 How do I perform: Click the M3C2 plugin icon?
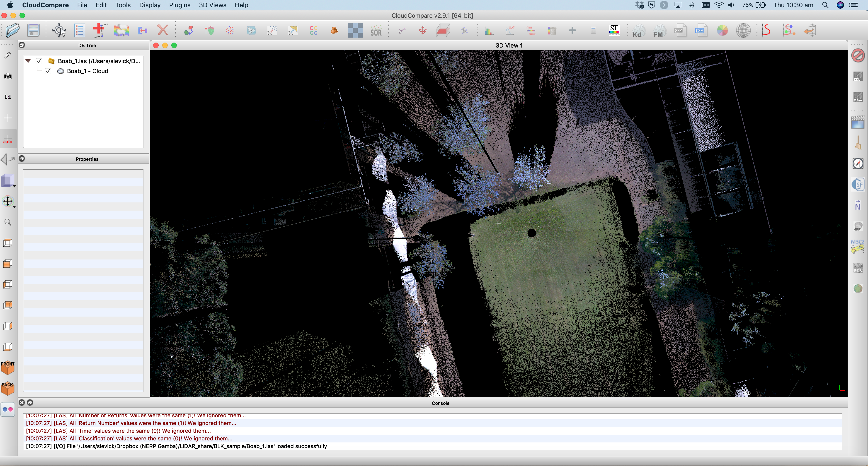(x=858, y=247)
